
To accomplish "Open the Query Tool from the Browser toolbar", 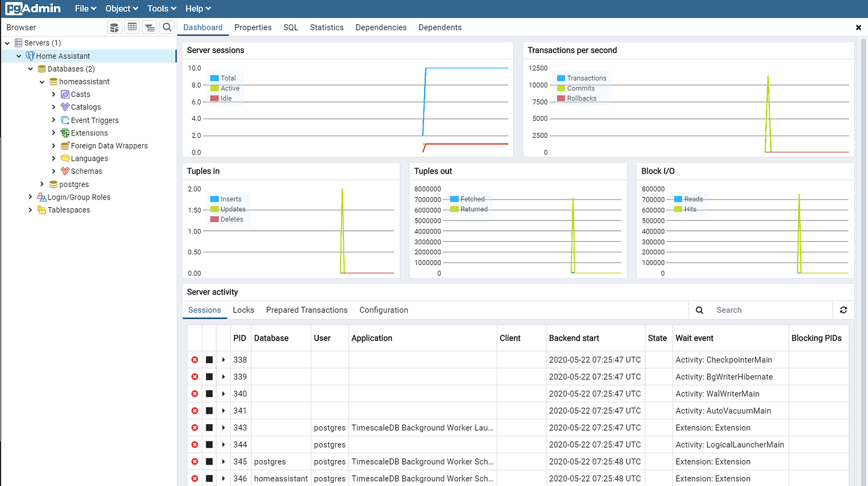I will click(x=114, y=27).
